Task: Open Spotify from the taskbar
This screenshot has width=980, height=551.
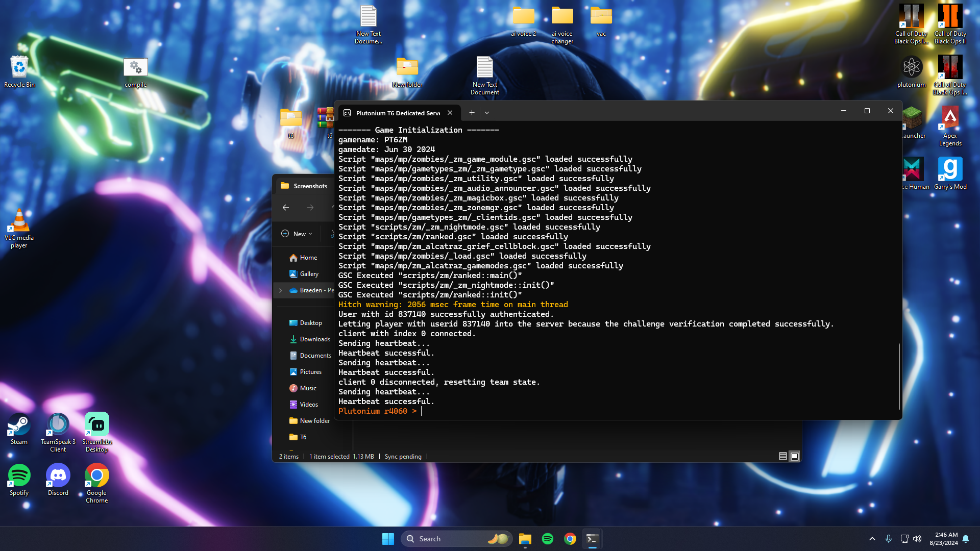Action: pos(547,539)
